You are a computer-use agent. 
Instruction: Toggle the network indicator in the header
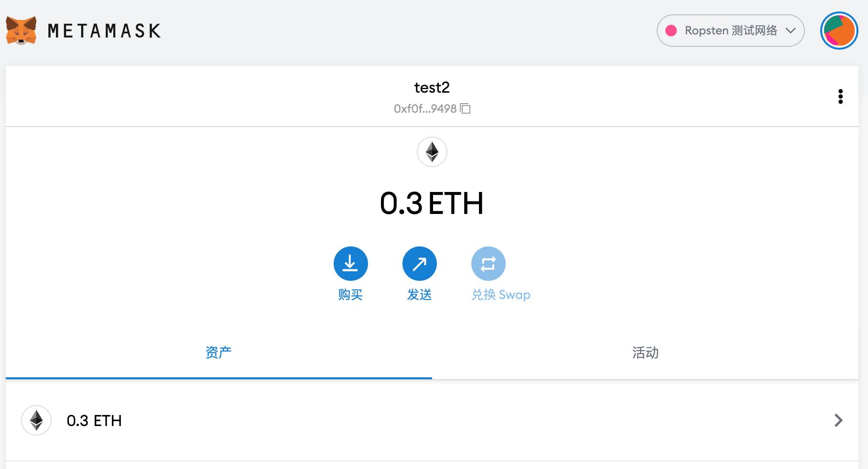click(x=730, y=30)
